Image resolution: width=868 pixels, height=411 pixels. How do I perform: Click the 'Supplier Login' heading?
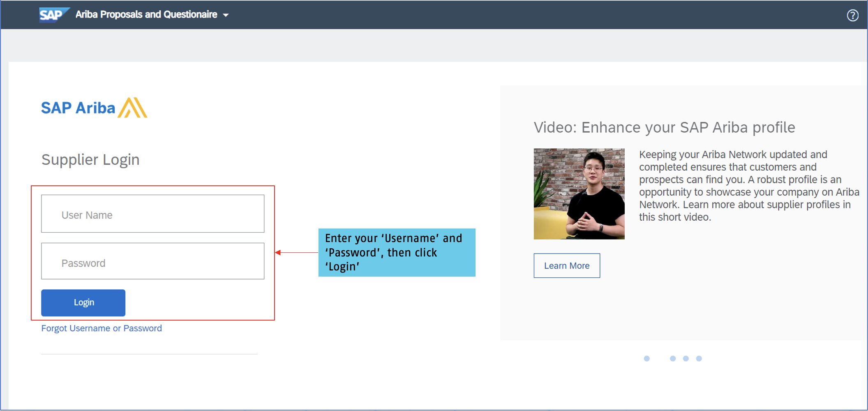pyautogui.click(x=90, y=159)
